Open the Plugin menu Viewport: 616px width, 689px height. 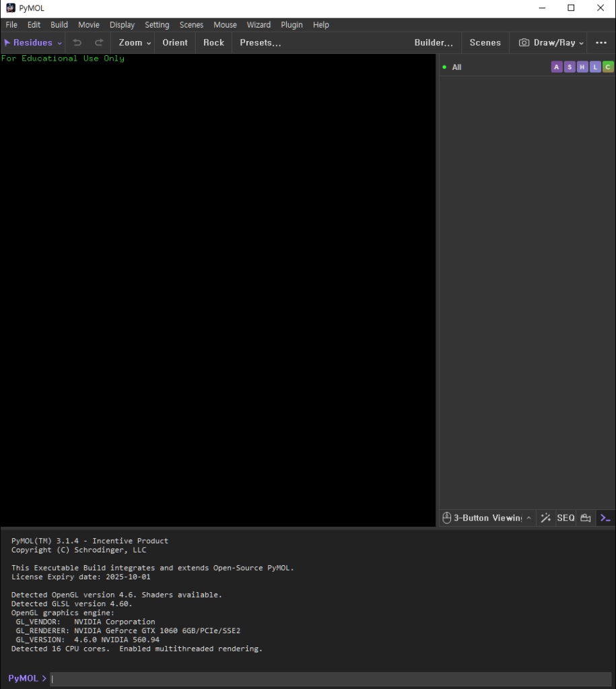pos(292,25)
